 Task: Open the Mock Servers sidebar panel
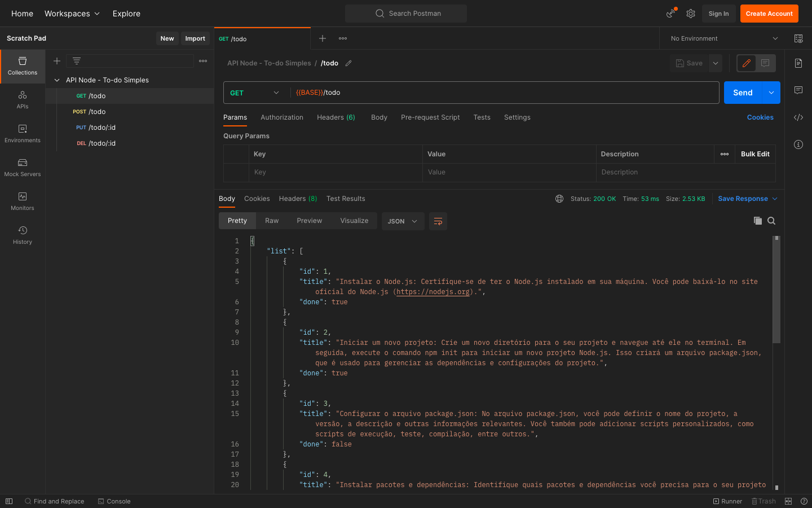pyautogui.click(x=23, y=168)
